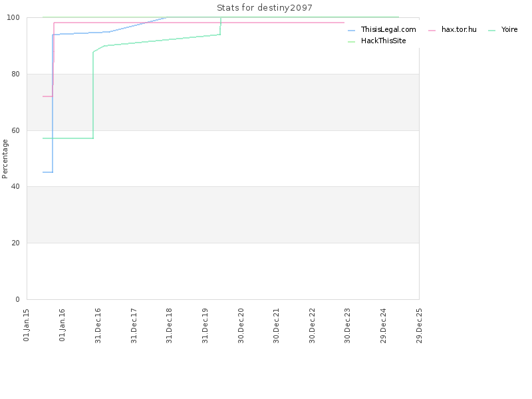
Task: Select the 01.Jan.16 x-axis date
Action: click(x=62, y=325)
